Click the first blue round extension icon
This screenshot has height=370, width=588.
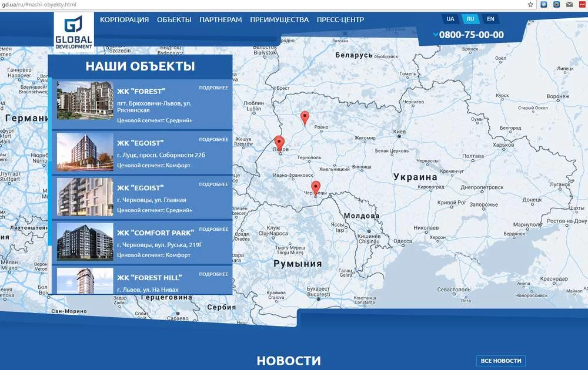[544, 5]
